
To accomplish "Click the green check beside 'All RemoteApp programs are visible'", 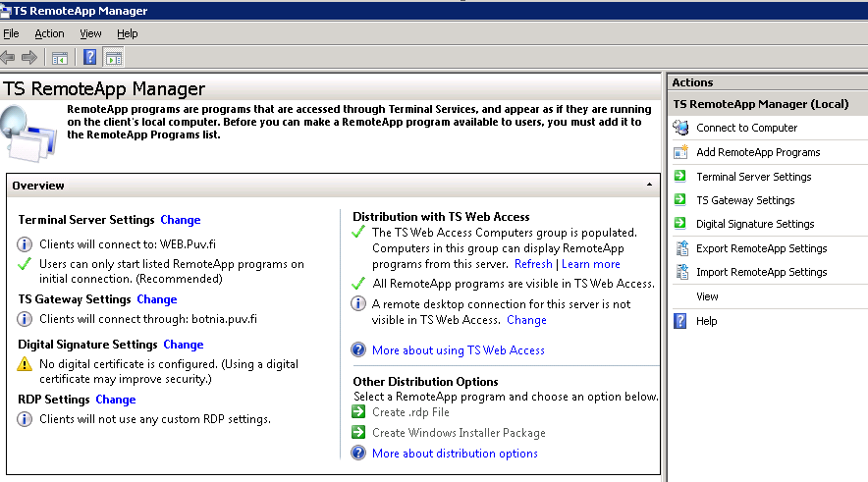I will pos(358,284).
